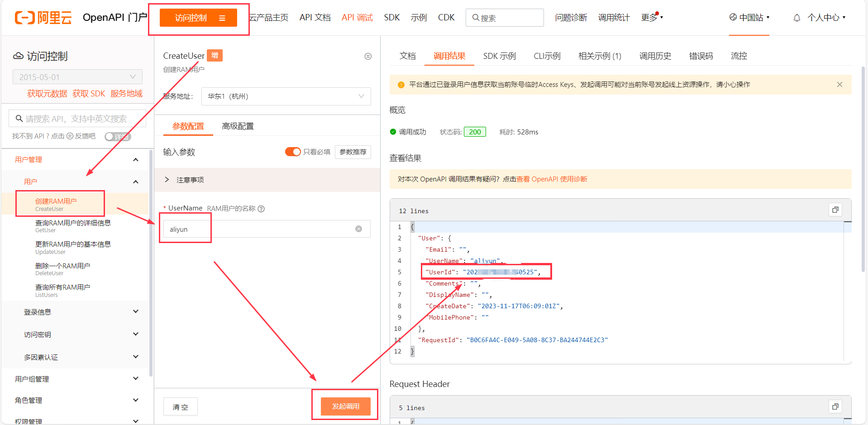
Task: Close the Access Keys warning banner
Action: pyautogui.click(x=839, y=85)
